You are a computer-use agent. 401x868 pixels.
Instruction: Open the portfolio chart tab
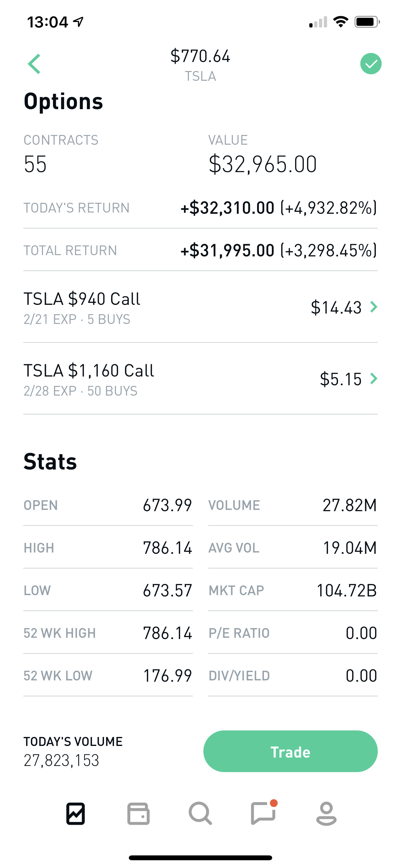click(76, 814)
